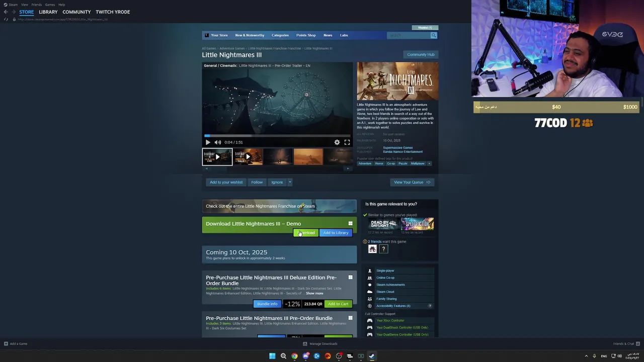Open the Split Fiction similar game
Image resolution: width=644 pixels, height=362 pixels.
(417, 224)
